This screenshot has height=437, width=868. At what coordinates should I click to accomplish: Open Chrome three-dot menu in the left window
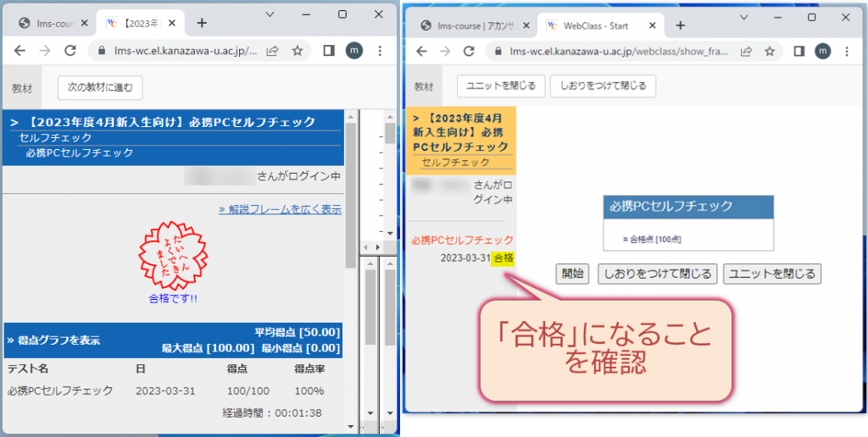(x=380, y=51)
